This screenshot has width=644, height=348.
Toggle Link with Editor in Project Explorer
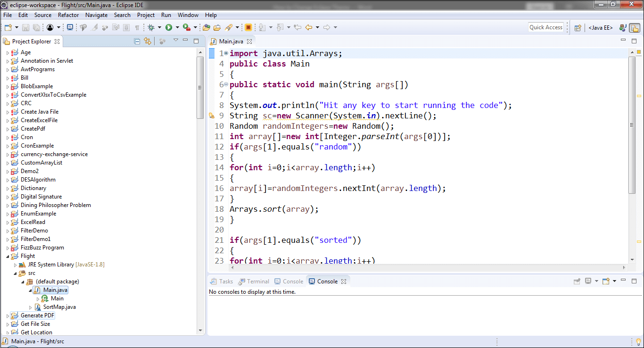point(148,41)
